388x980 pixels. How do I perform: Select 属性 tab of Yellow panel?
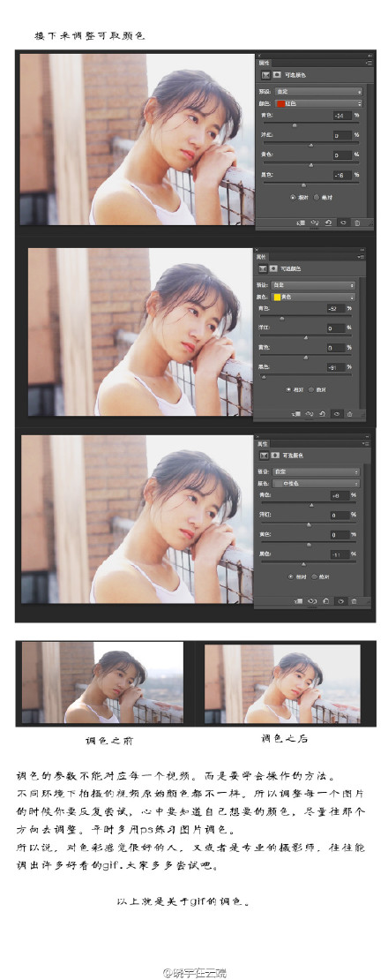tap(261, 257)
